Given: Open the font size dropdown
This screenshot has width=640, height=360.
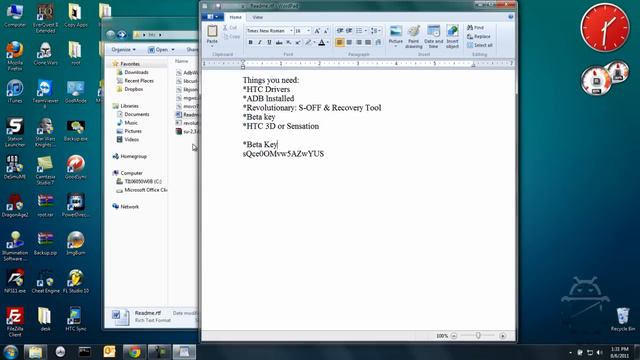Looking at the screenshot, I should click(x=309, y=31).
